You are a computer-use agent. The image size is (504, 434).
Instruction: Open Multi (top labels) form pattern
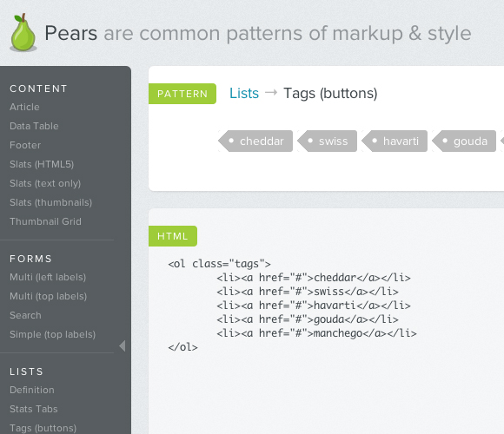(x=48, y=296)
